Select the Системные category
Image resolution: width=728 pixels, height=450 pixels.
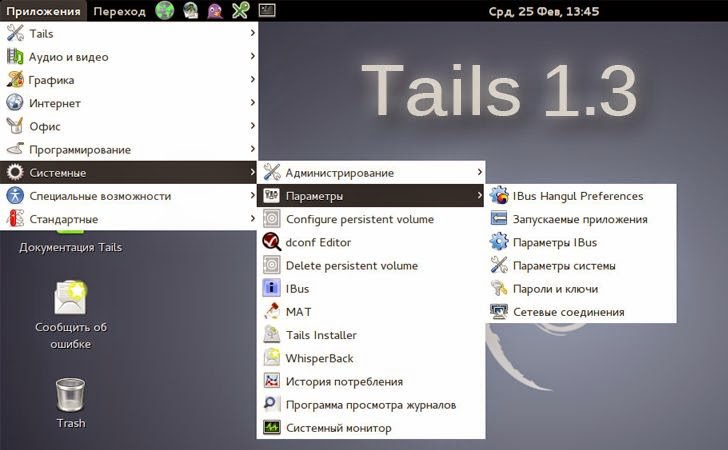coord(129,172)
